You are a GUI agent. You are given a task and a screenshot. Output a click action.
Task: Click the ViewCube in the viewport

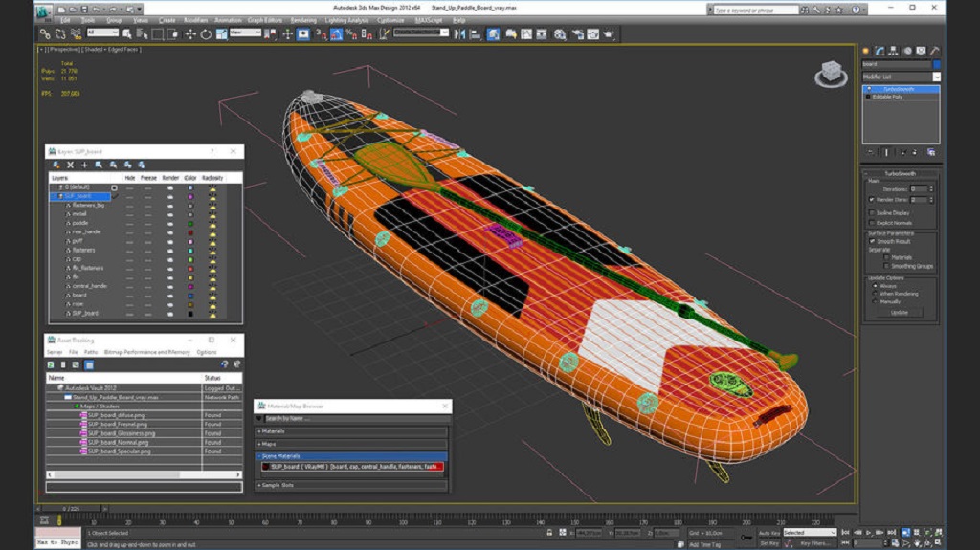coord(831,74)
